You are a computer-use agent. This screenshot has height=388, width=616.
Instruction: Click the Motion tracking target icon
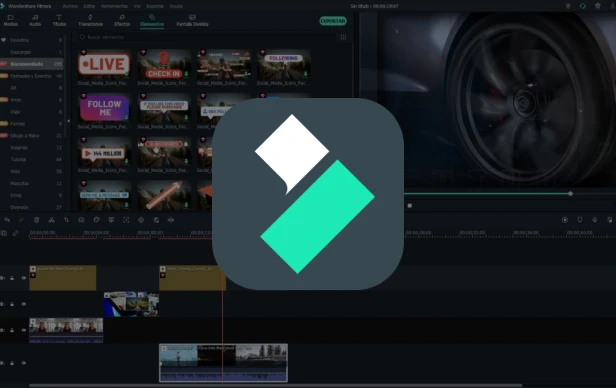coord(126,220)
